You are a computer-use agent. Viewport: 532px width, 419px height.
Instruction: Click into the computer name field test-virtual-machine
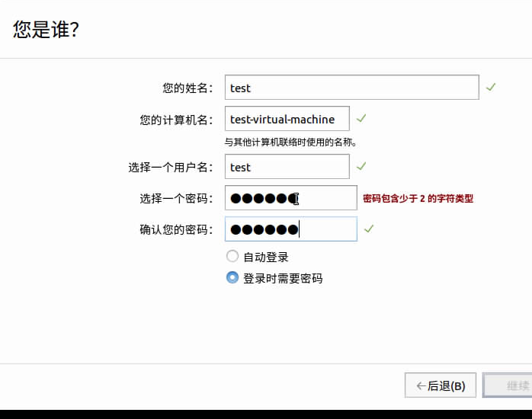pyautogui.click(x=287, y=119)
